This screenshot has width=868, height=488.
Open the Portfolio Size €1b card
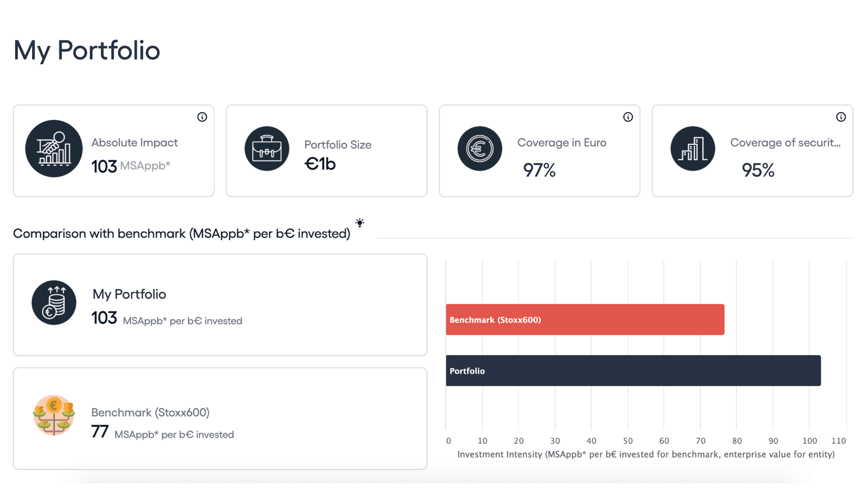click(x=320, y=164)
